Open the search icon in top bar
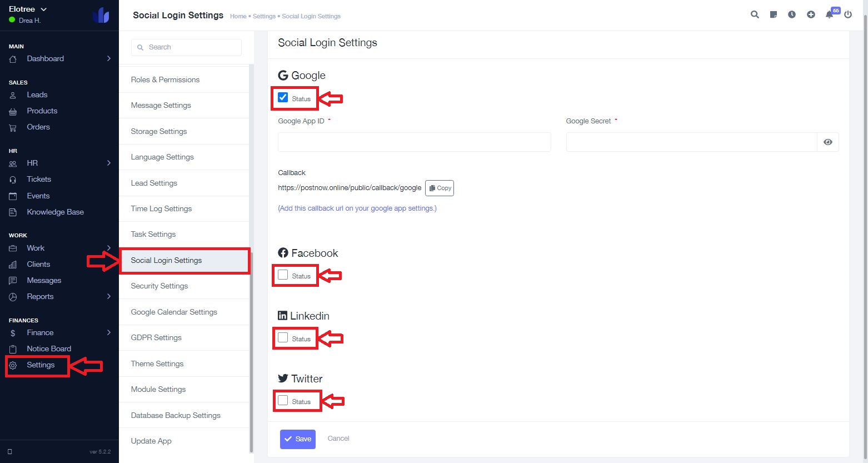Image resolution: width=868 pixels, height=463 pixels. tap(755, 15)
